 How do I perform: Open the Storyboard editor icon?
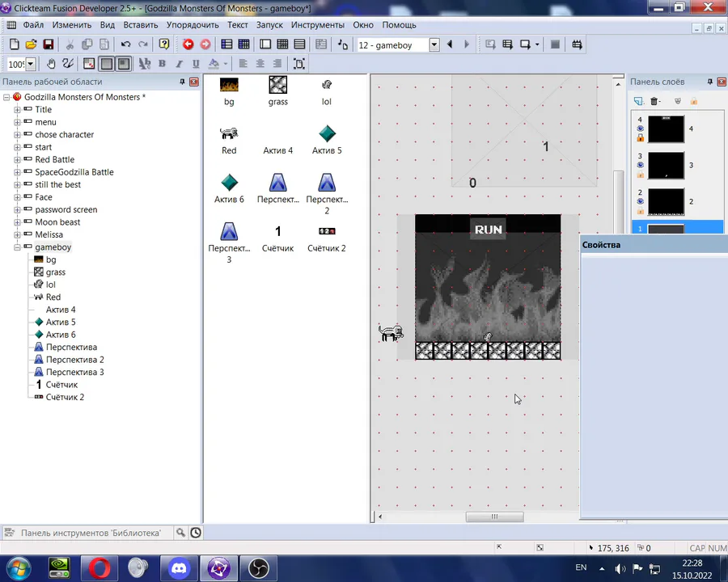(x=226, y=44)
